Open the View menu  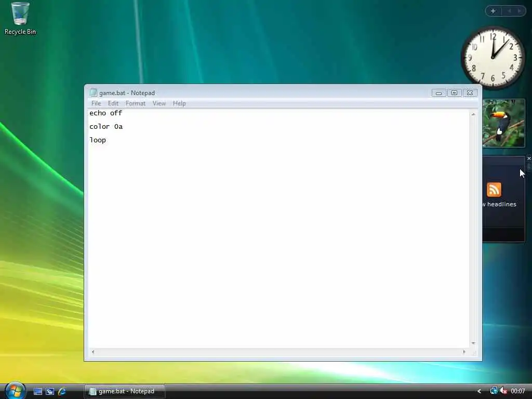tap(159, 103)
